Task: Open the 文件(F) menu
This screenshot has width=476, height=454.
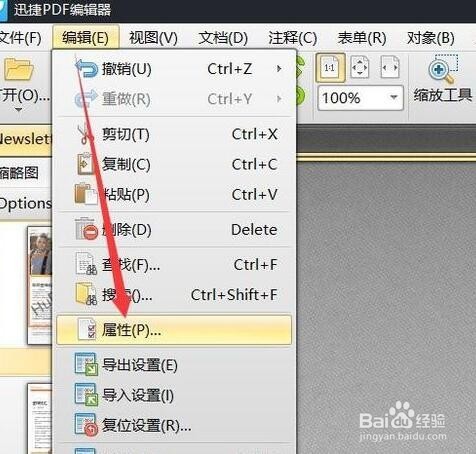Action: (21, 38)
